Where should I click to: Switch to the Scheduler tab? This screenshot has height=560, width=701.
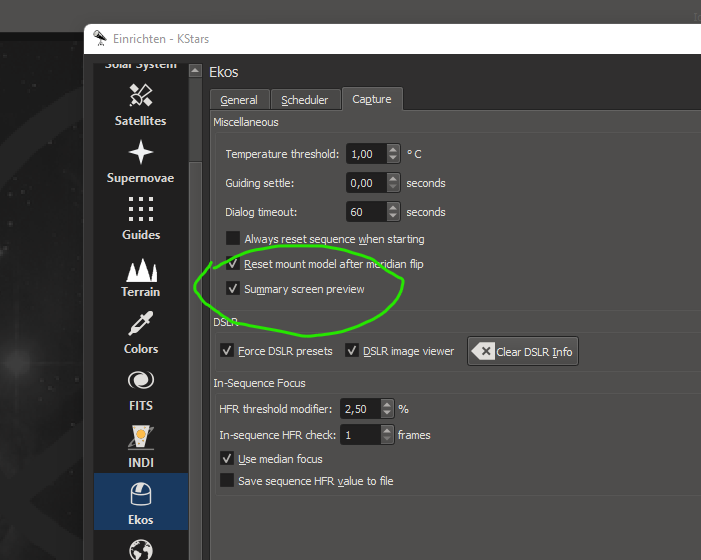pos(304,100)
